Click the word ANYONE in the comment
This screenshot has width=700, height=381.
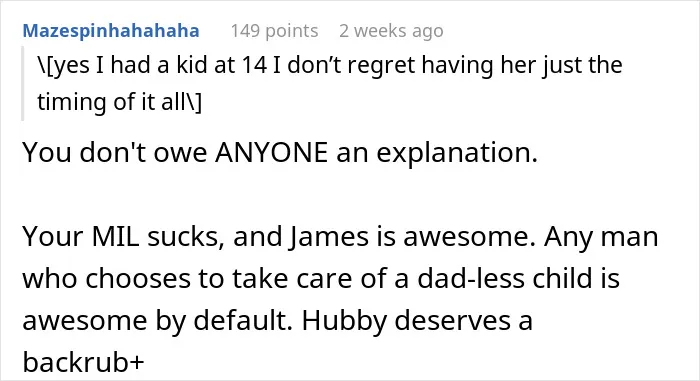[x=271, y=152]
